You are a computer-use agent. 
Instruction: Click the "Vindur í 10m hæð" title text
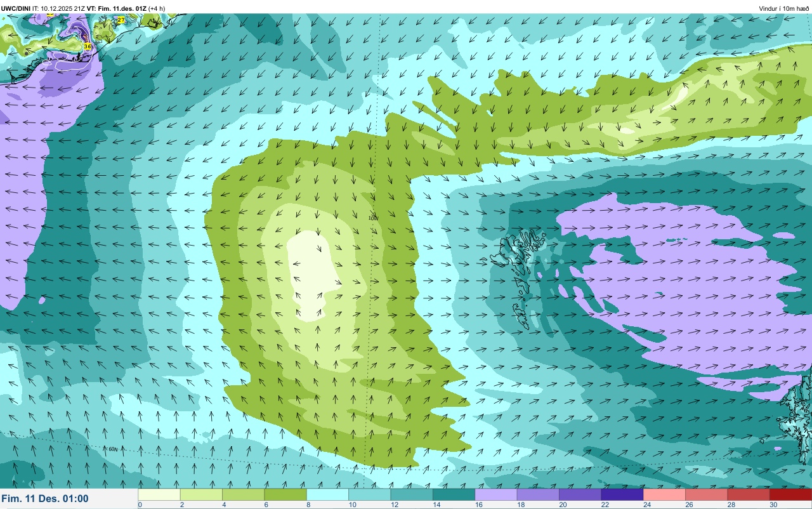click(783, 8)
